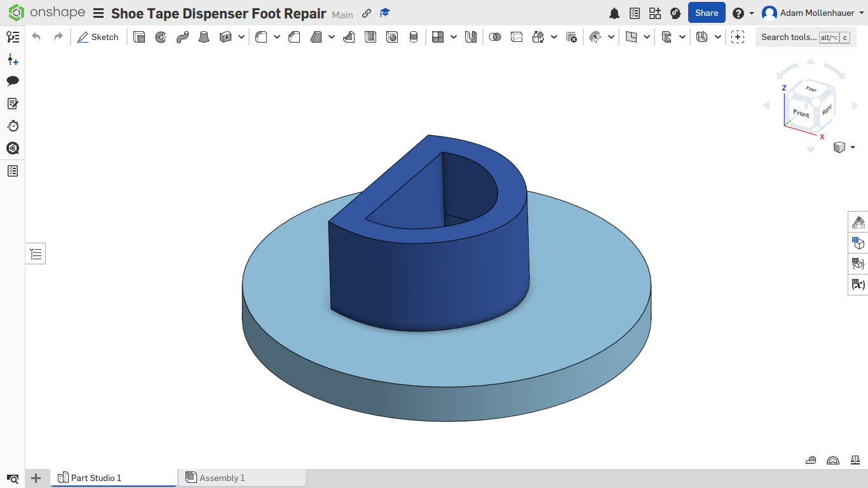Select the Thicken tool
The height and width of the screenshot is (488, 868).
pyautogui.click(x=226, y=37)
